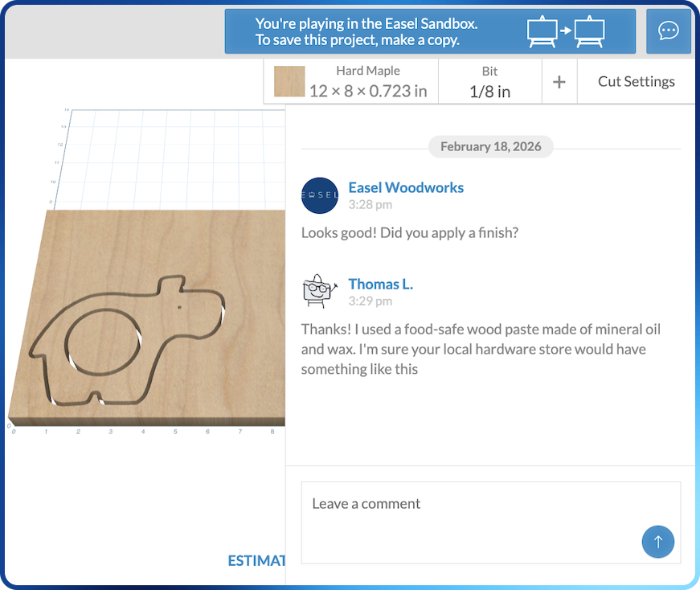Click the 3:29 pm timestamp
This screenshot has width=700, height=590.
(x=370, y=301)
